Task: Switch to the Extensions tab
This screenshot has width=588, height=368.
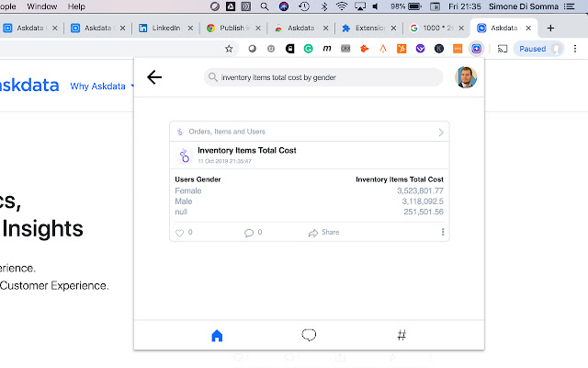Action: (367, 28)
